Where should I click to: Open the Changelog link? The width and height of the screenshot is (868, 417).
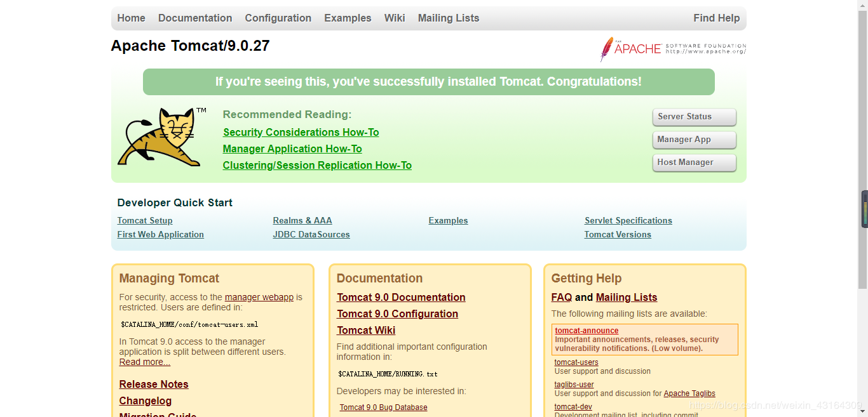(146, 400)
